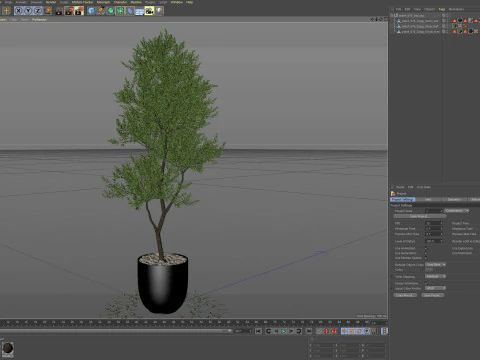
Task: Open the Window menu
Action: (x=177, y=2)
